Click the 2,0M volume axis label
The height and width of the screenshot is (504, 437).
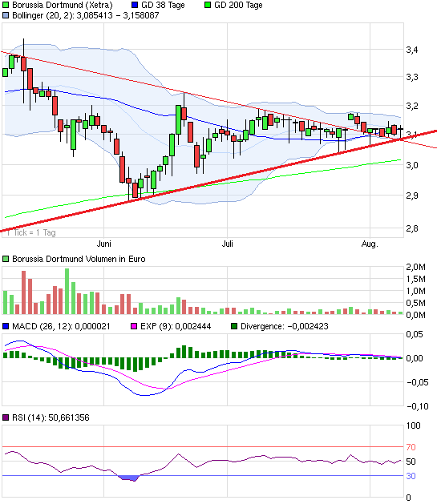click(415, 267)
